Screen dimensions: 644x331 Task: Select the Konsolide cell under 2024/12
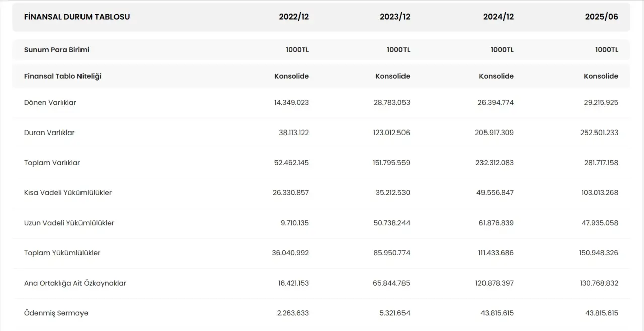click(496, 76)
